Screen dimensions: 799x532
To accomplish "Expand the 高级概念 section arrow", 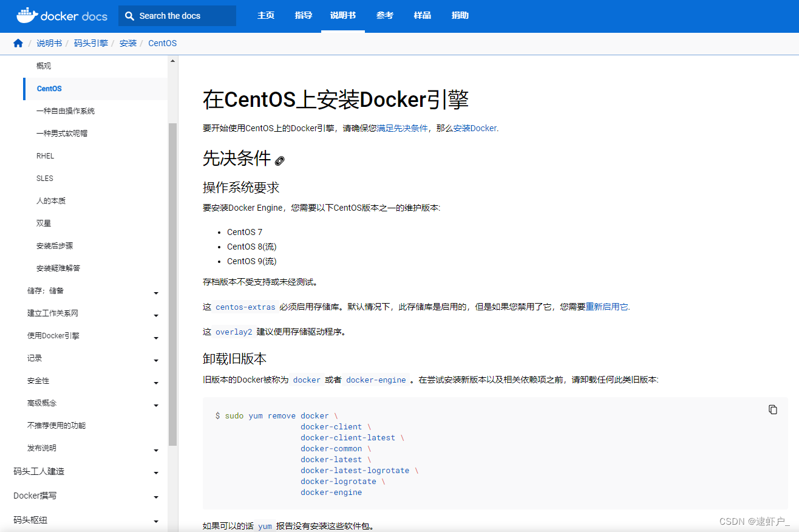I will 156,406.
